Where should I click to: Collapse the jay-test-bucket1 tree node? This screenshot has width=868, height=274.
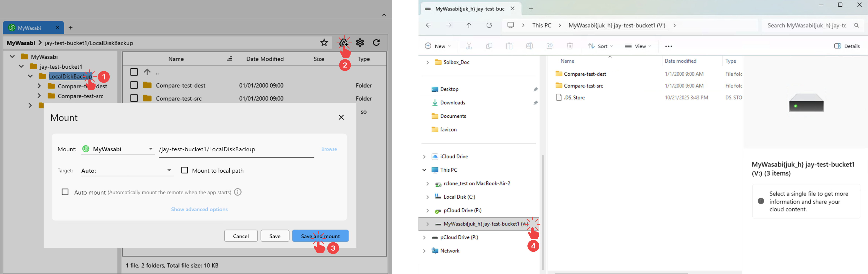pos(21,67)
